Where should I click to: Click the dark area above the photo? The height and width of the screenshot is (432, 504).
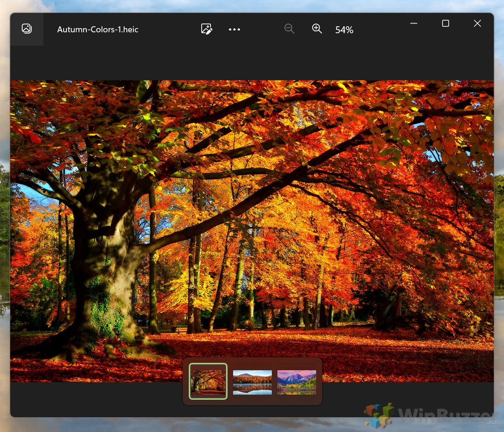[252, 63]
